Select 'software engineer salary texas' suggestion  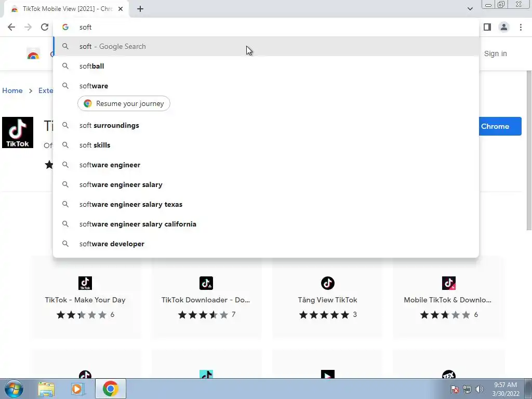[x=266, y=204]
